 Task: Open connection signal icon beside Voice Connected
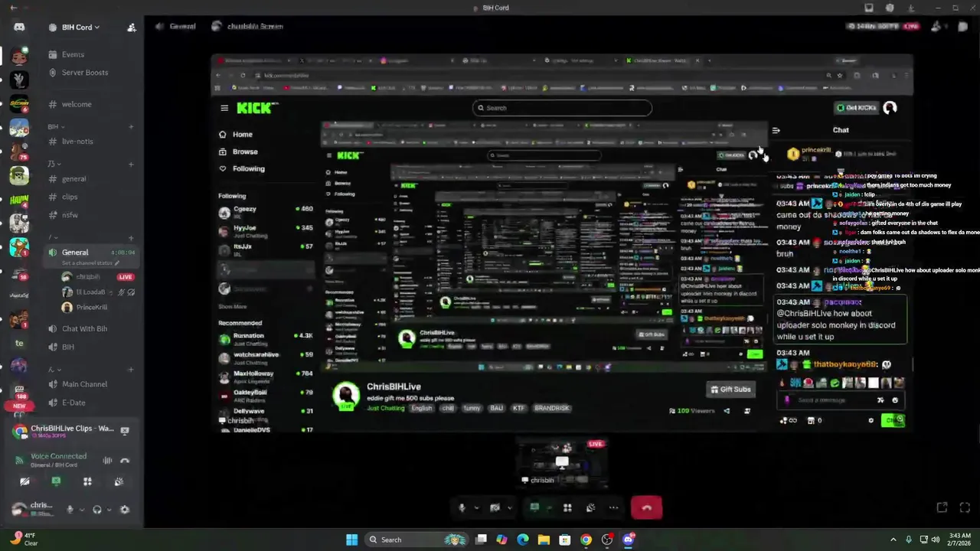tap(19, 460)
